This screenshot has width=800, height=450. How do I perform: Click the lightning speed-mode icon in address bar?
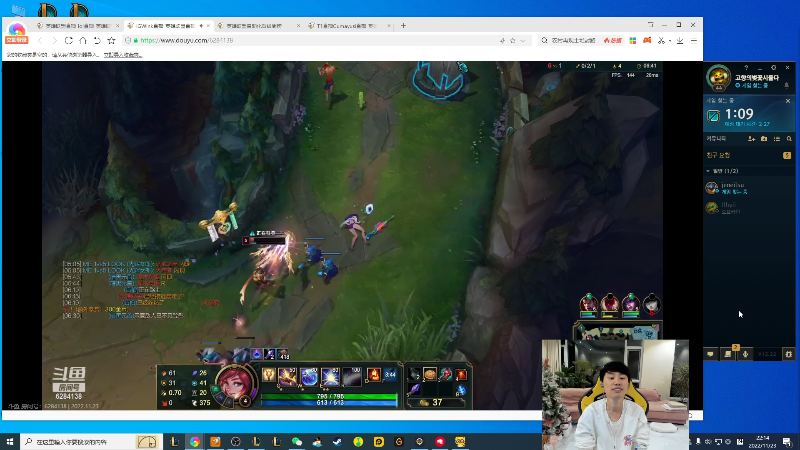coord(502,40)
